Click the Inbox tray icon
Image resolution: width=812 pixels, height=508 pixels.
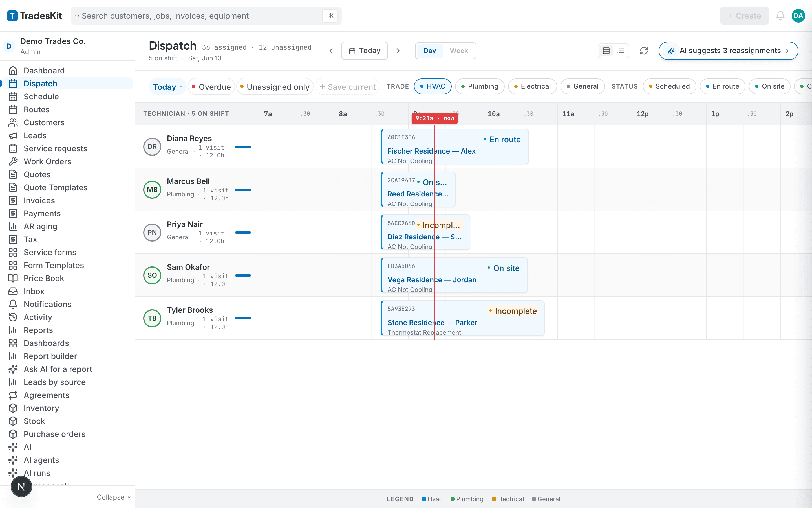[x=13, y=291]
